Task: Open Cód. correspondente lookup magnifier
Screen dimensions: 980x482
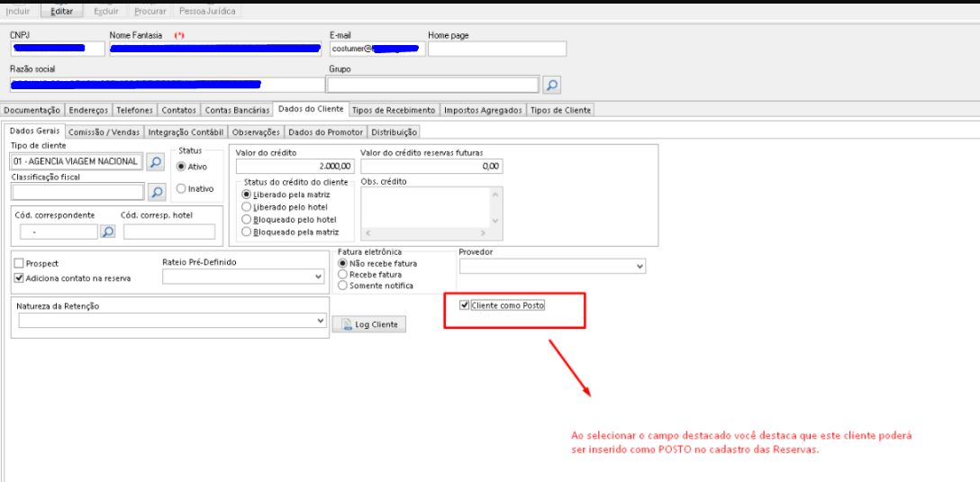Action: tap(108, 232)
